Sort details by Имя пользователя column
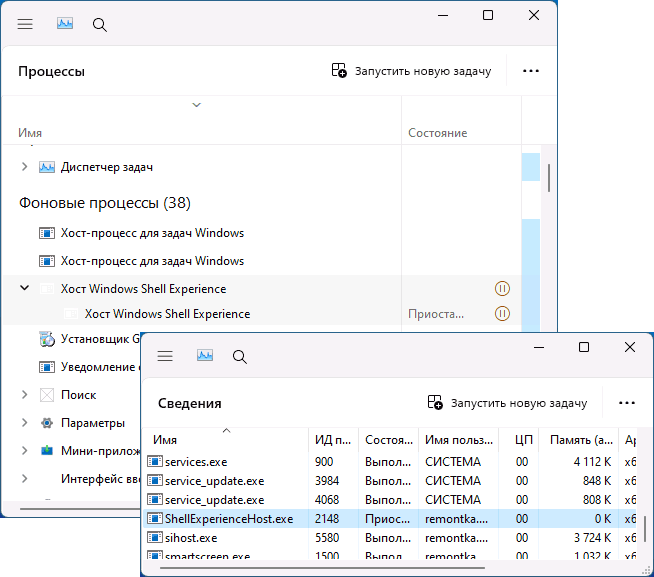 [459, 440]
